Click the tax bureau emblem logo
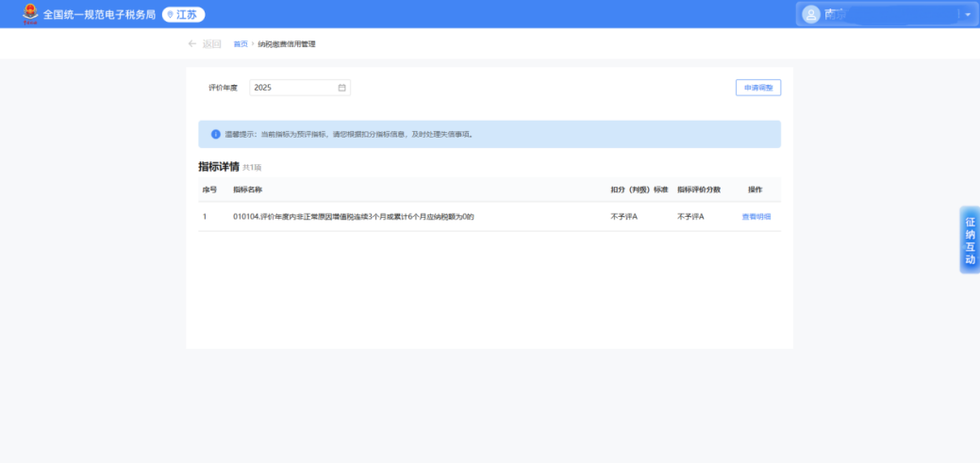 pyautogui.click(x=30, y=14)
